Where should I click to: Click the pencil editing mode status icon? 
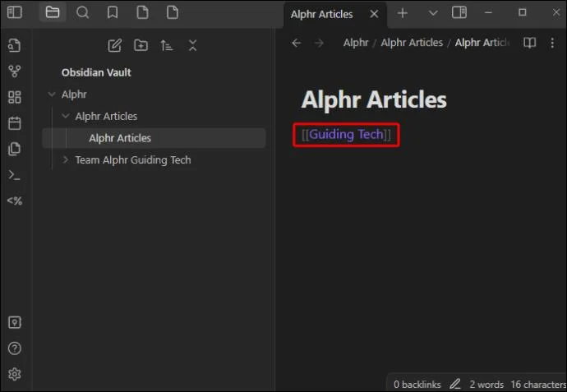click(455, 384)
